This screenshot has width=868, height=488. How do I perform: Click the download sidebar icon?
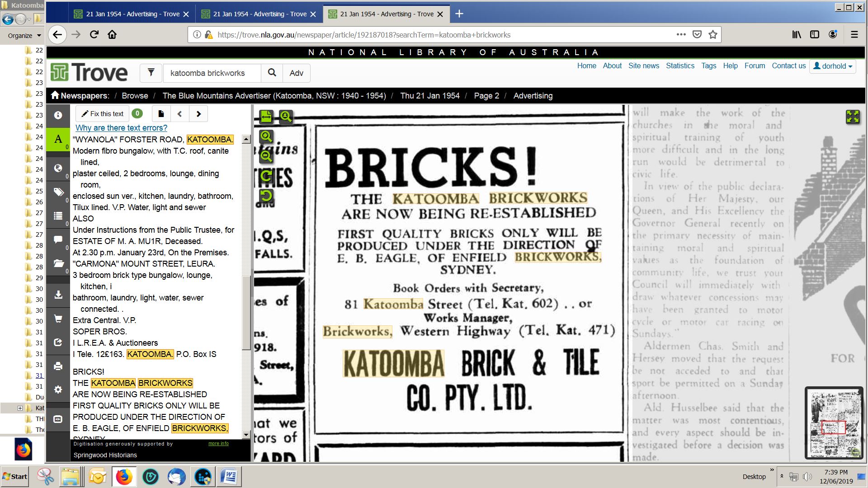tap(58, 295)
